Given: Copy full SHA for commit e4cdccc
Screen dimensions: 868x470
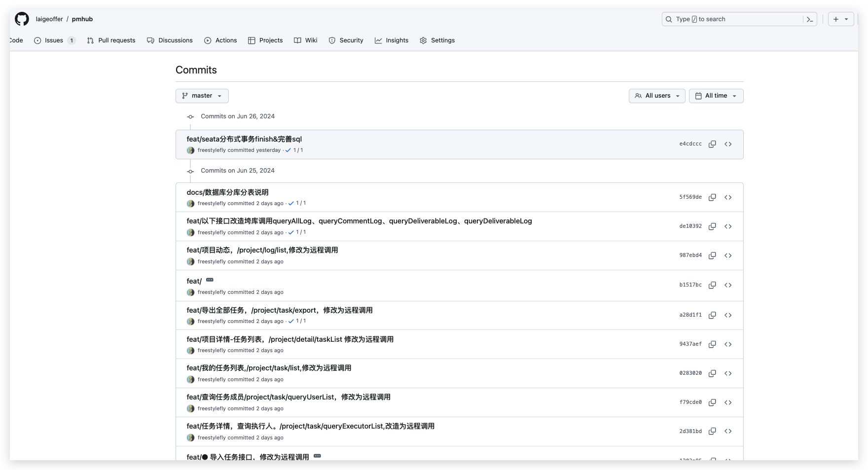Looking at the screenshot, I should pos(712,144).
